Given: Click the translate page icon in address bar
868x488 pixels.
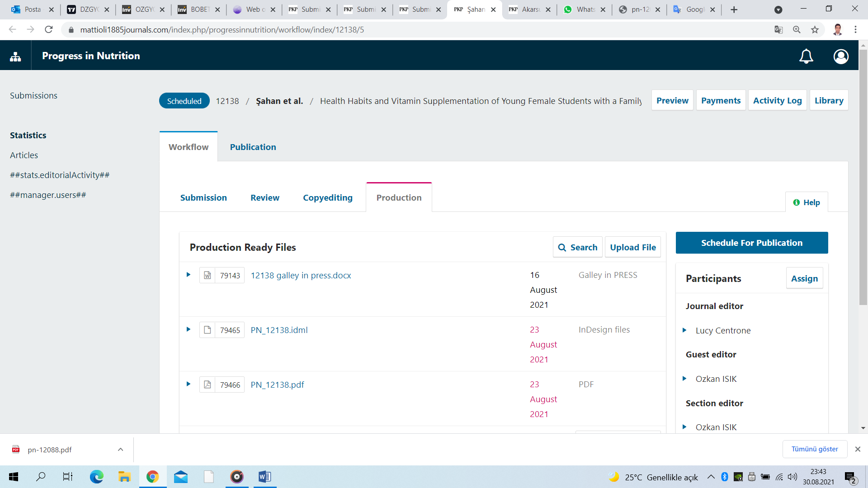Looking at the screenshot, I should click(778, 30).
